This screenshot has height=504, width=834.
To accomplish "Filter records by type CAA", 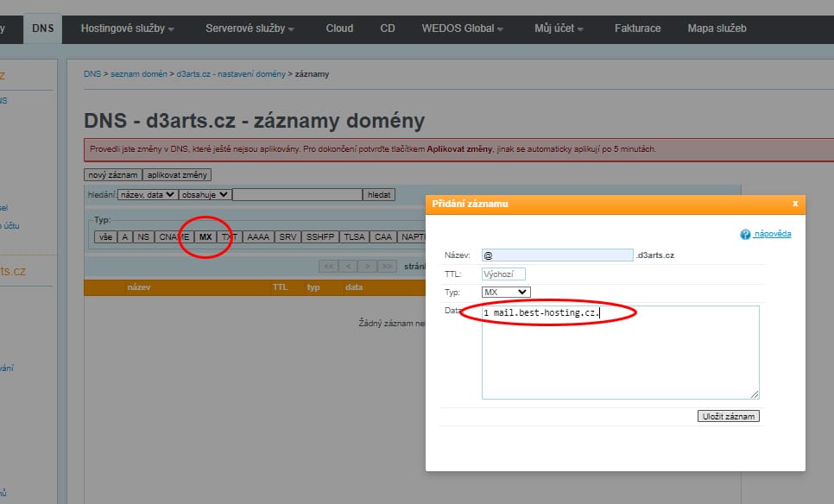I will click(x=383, y=237).
